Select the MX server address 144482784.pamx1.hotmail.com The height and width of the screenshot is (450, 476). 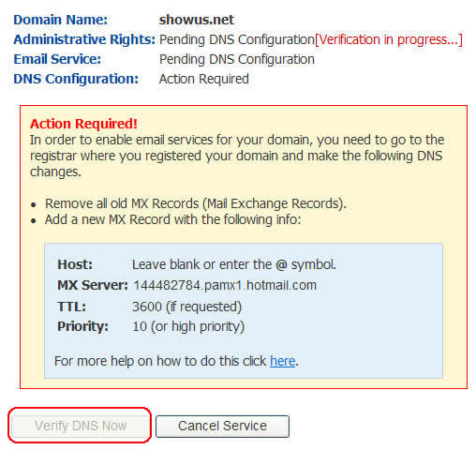click(x=225, y=285)
